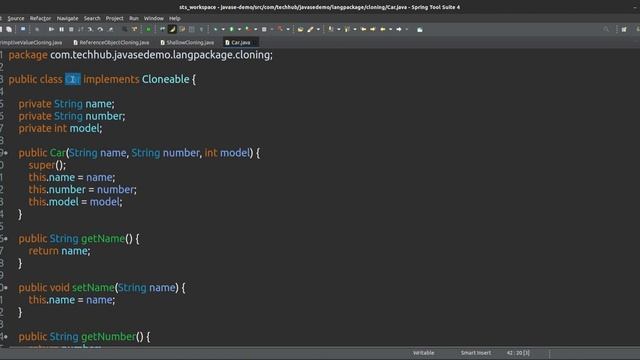Open the Project menu

tap(114, 18)
